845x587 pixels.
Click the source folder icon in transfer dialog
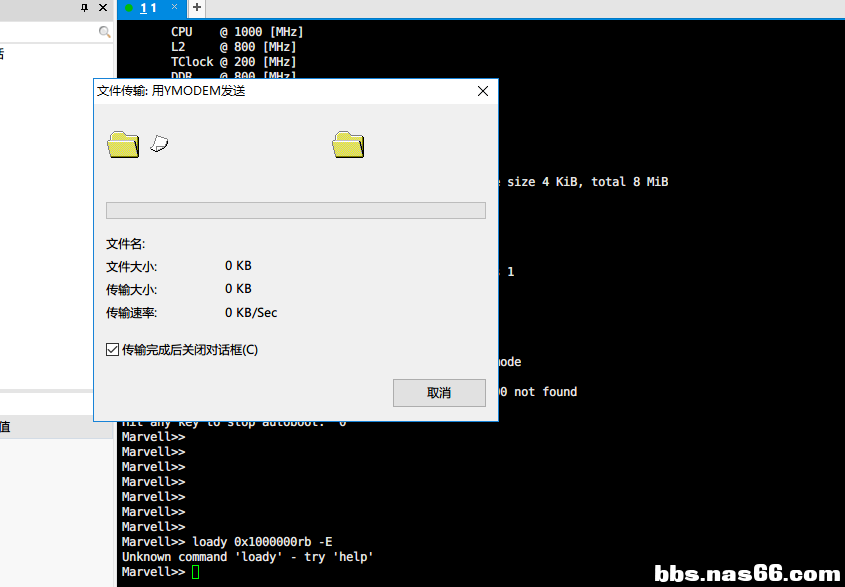click(123, 144)
